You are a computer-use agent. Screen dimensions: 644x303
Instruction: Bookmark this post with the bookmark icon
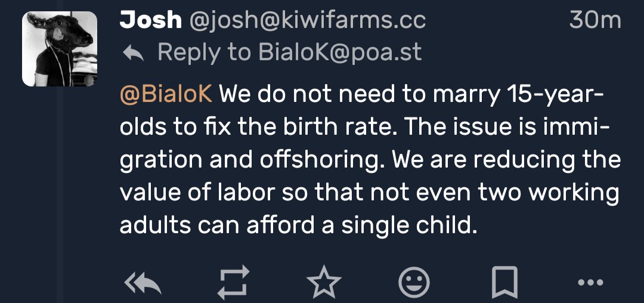click(x=504, y=283)
